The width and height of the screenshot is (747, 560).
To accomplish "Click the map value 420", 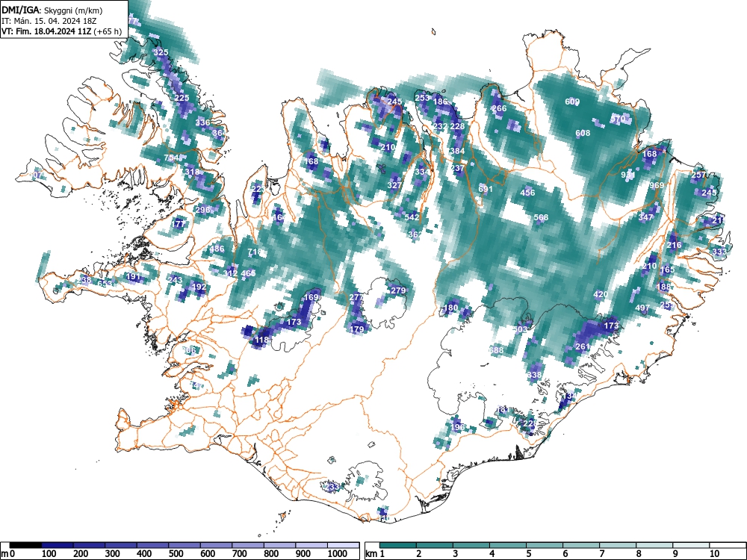I will click(x=601, y=294).
